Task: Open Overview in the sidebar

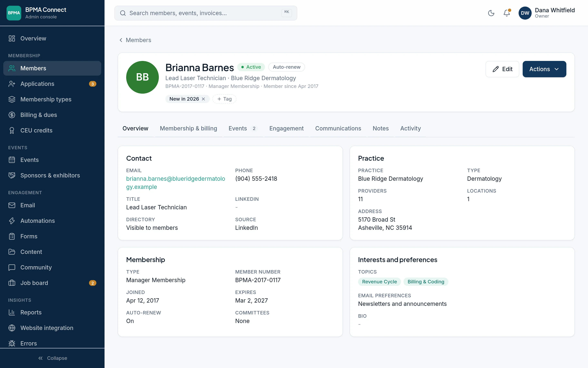Action: [x=52, y=38]
